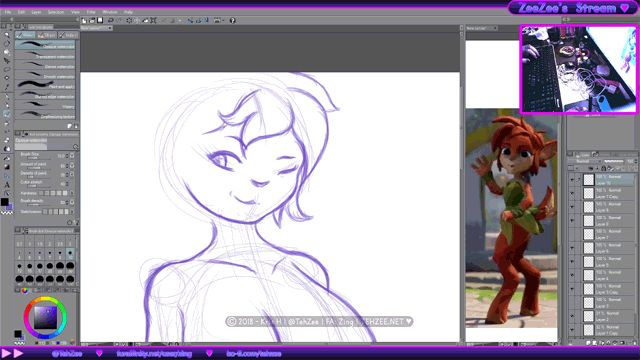
Task: Toggle visibility eye of Layer 7 Copy
Action: tap(572, 193)
